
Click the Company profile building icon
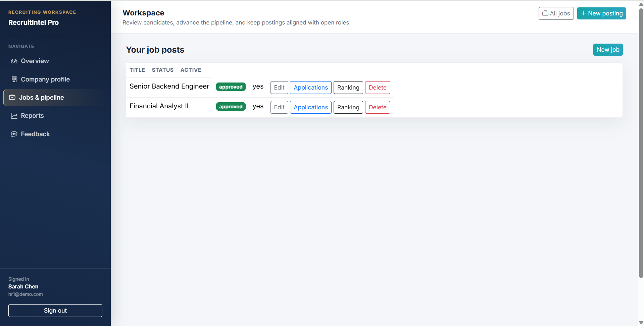tap(14, 79)
